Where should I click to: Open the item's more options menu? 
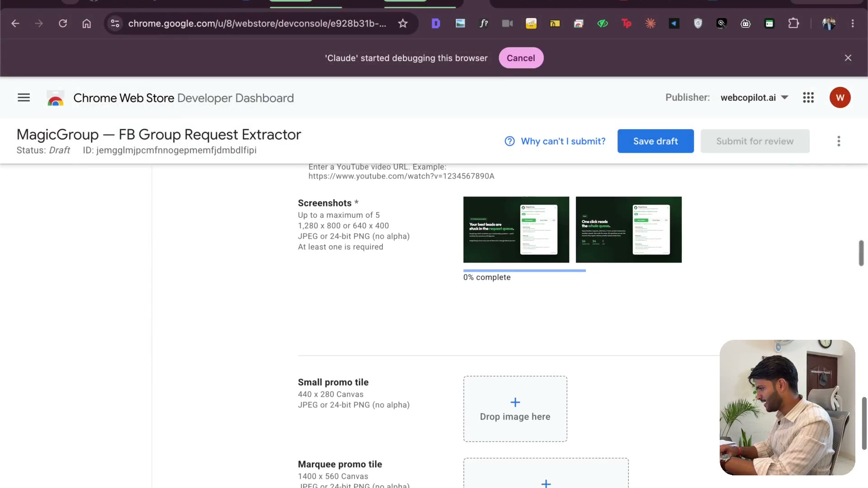[x=839, y=141]
